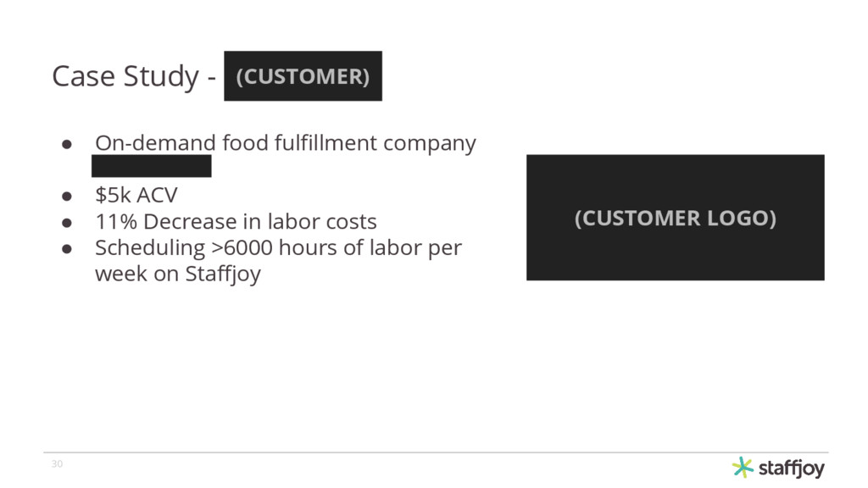
Task: Click the staffjoy wordmark text
Action: click(x=792, y=469)
